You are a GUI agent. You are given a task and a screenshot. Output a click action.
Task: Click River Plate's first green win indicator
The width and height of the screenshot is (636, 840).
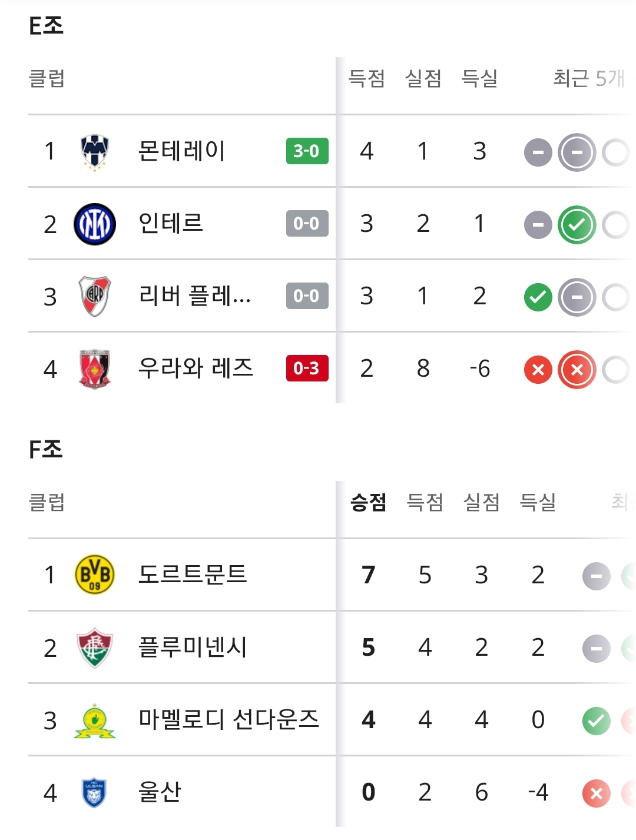tap(538, 297)
